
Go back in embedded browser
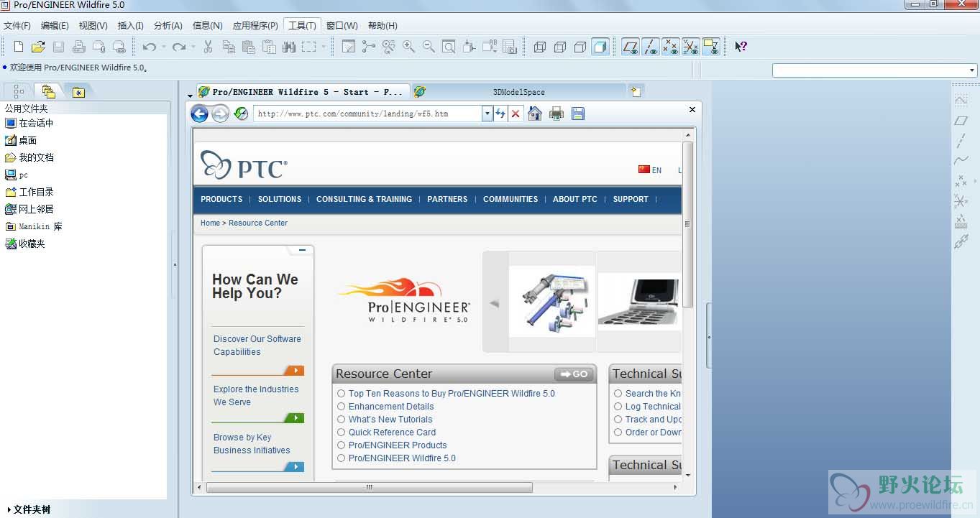pos(199,114)
